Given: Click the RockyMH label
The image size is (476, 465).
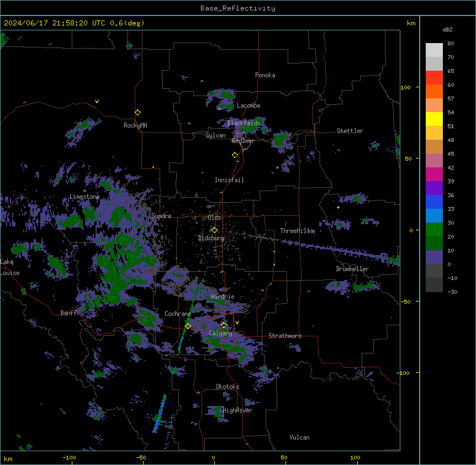Looking at the screenshot, I should (x=135, y=125).
